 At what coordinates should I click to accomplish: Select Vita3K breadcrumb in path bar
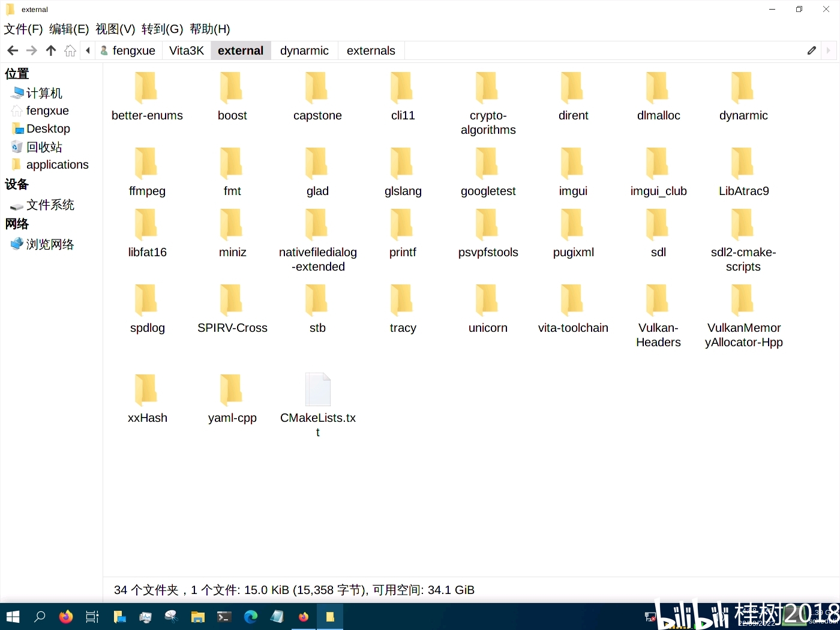pos(187,50)
